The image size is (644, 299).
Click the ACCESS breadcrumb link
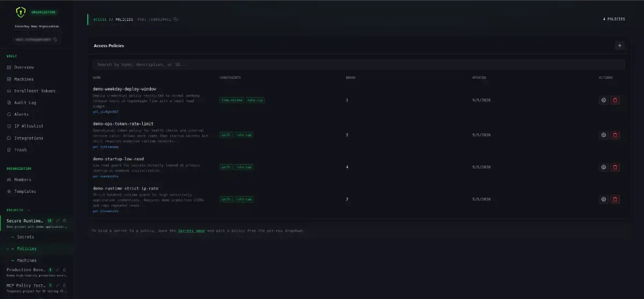click(100, 19)
